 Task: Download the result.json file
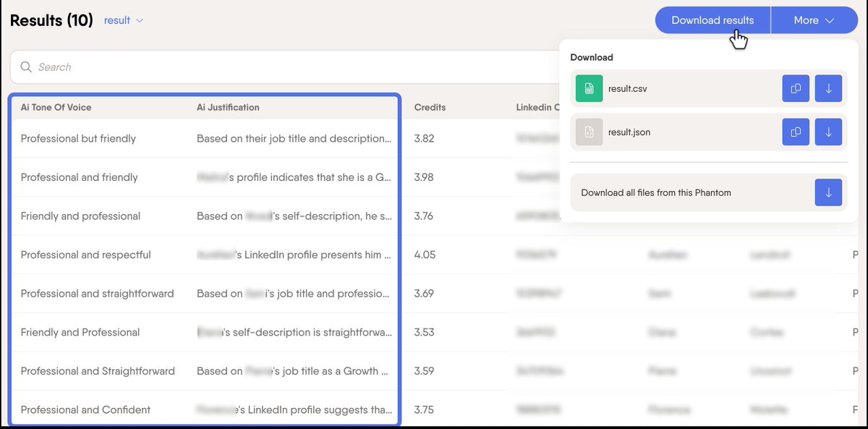point(828,132)
